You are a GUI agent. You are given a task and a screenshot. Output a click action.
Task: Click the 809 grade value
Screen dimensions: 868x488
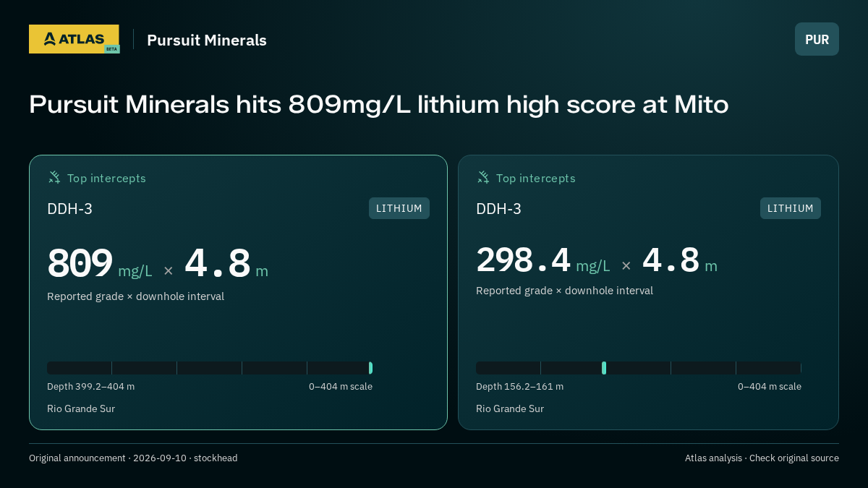pos(80,263)
